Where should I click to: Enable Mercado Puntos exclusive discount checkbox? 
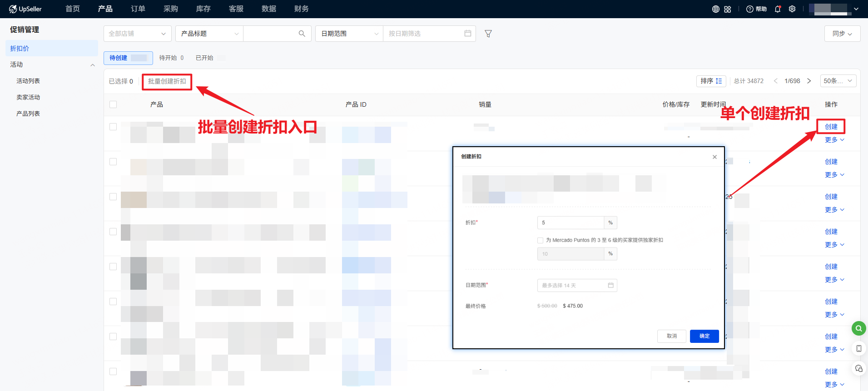[x=540, y=240]
